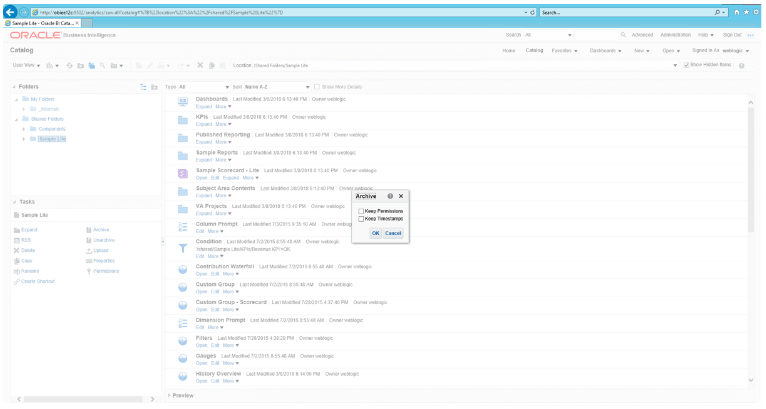Click the help icon in Archive dialog
Screen dimensions: 766x409
pos(390,196)
